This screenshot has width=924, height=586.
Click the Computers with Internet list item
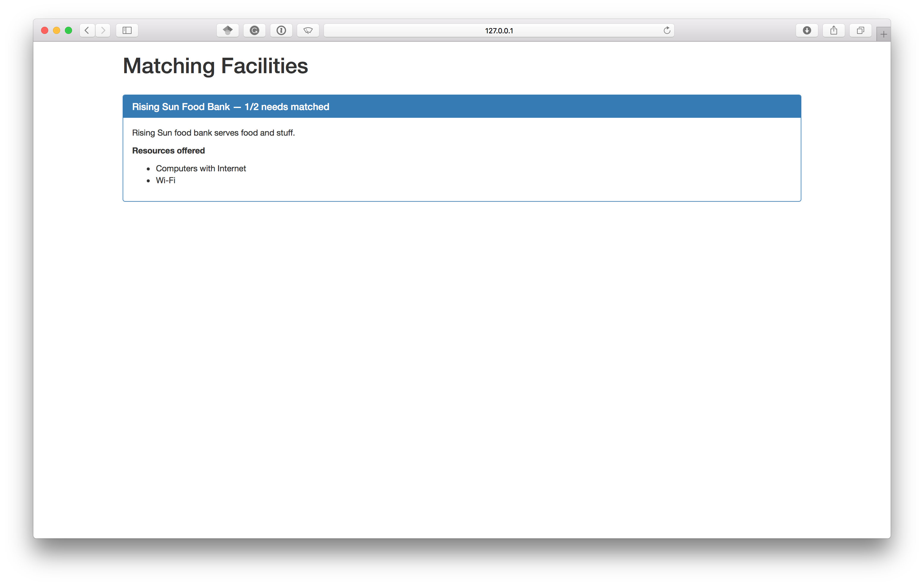tap(201, 168)
